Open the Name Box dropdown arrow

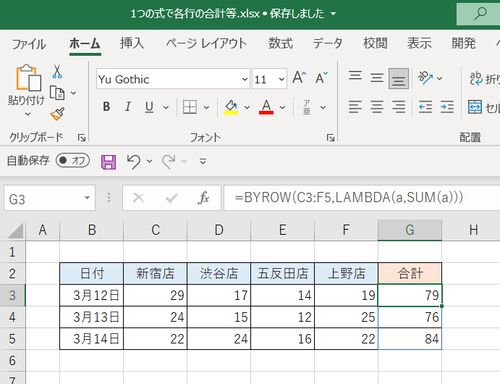(x=87, y=198)
